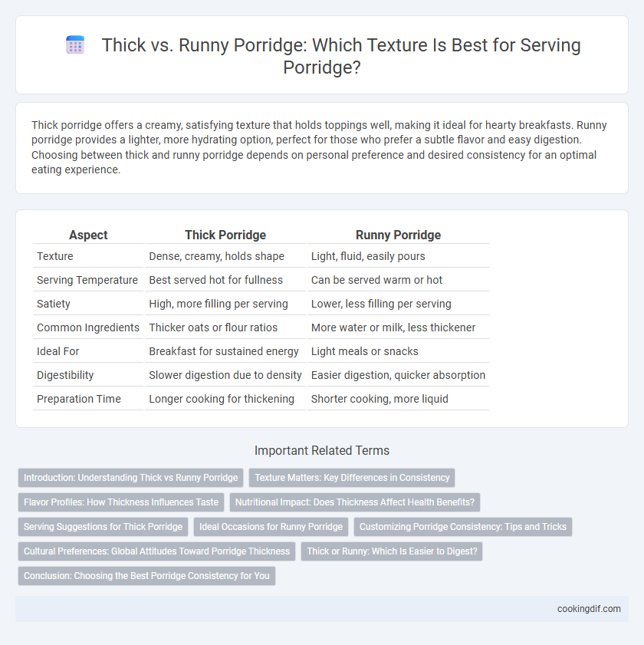Click the calendar icon beside the title
The image size is (644, 645).
tap(75, 44)
